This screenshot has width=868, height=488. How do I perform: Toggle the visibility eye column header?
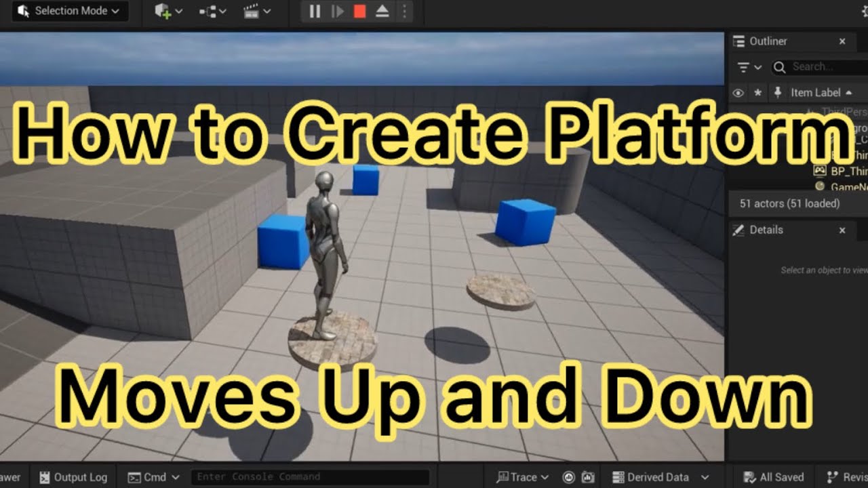pos(738,93)
